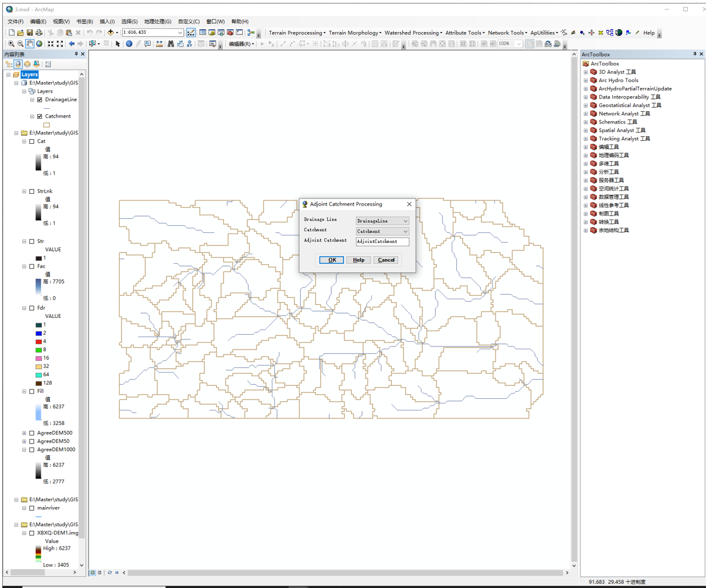Select the Zoom In tool
706x588 pixels.
(10, 43)
